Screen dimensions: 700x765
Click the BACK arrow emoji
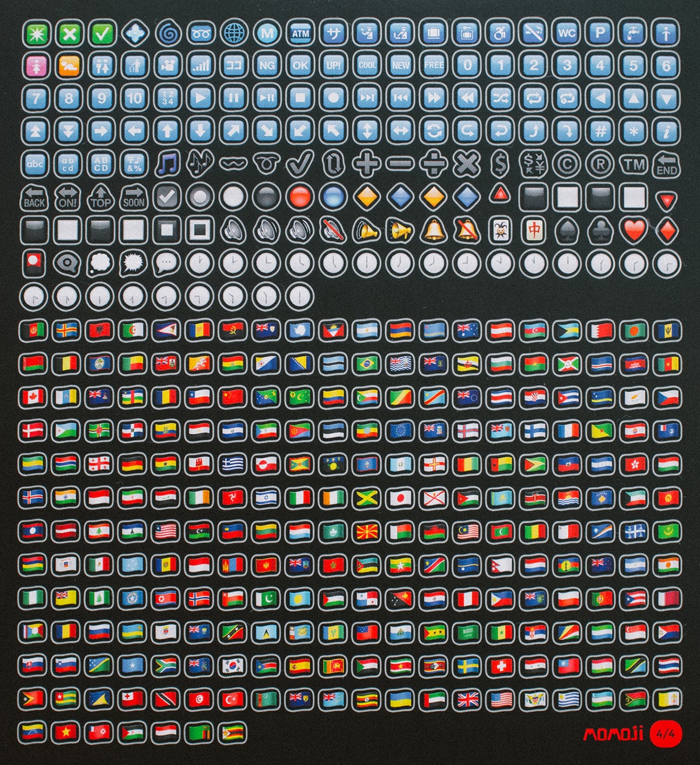(x=34, y=198)
